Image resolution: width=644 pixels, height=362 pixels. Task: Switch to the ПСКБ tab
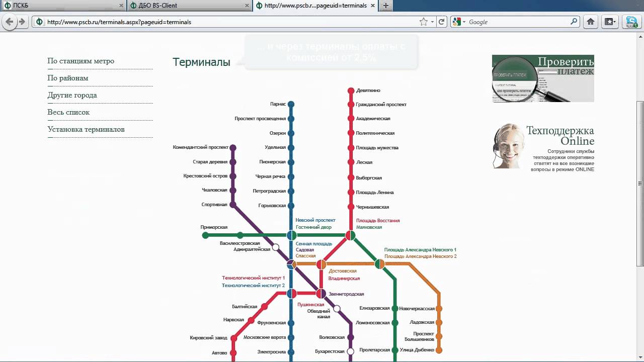(x=63, y=6)
